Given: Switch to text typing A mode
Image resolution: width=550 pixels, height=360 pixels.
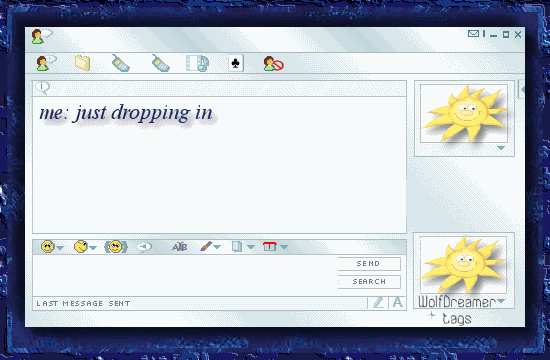Looking at the screenshot, I should click(x=397, y=302).
